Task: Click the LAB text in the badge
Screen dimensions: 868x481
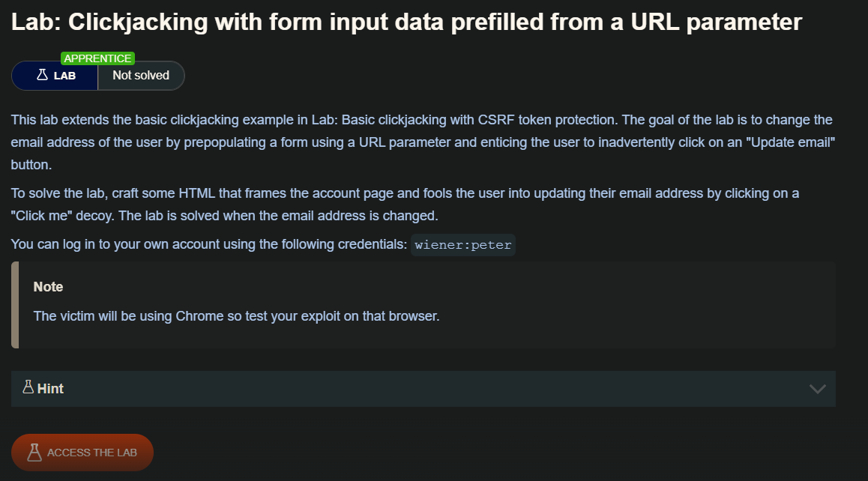Action: 64,76
